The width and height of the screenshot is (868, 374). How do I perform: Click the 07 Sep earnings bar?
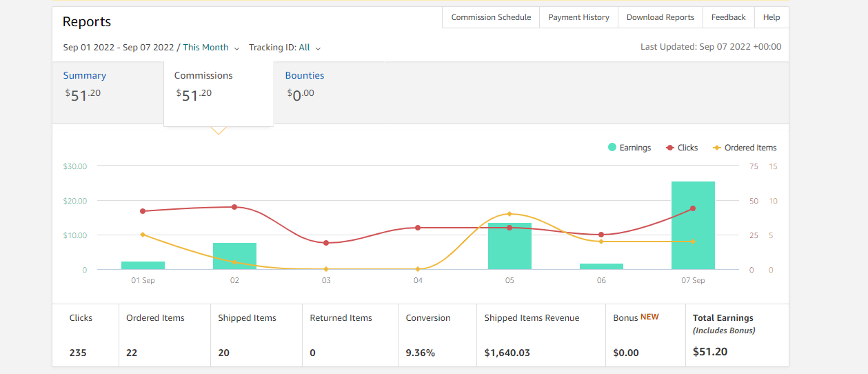693,226
